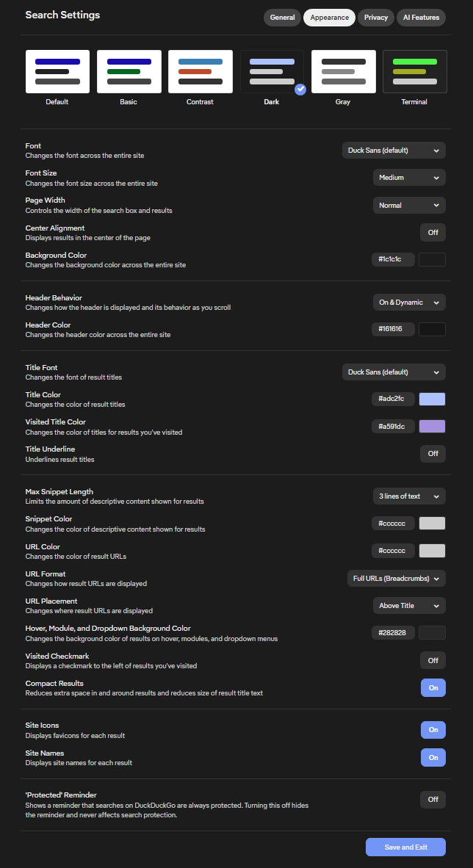
Task: Click the Dark theme checkmark badge
Action: coord(300,89)
